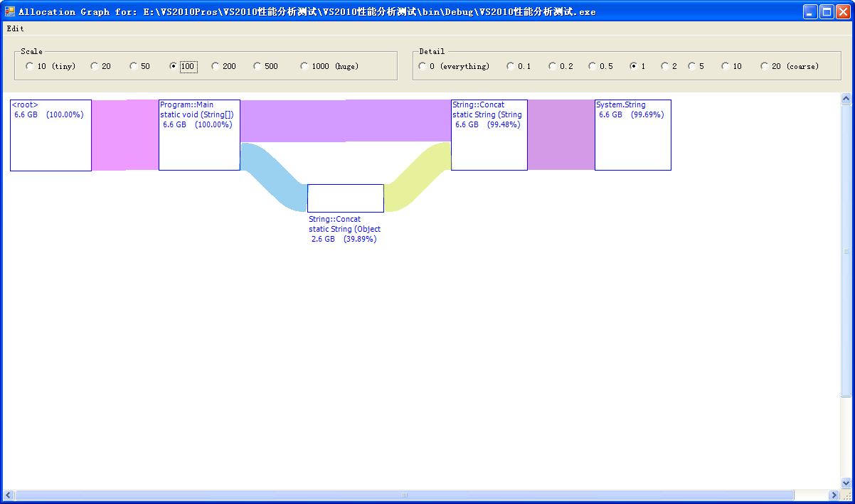Select Detail 10 radio button
This screenshot has height=504, width=855.
(731, 66)
